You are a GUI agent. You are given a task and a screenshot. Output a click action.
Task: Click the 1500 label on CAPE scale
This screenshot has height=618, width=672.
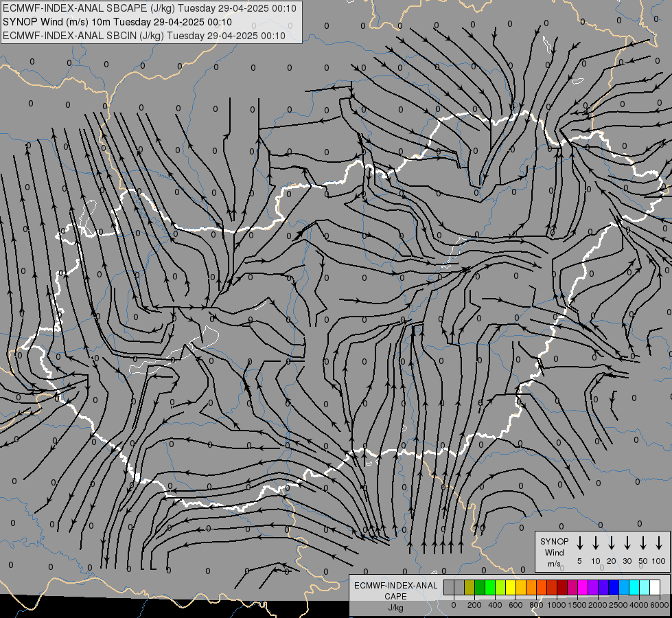[x=577, y=605]
